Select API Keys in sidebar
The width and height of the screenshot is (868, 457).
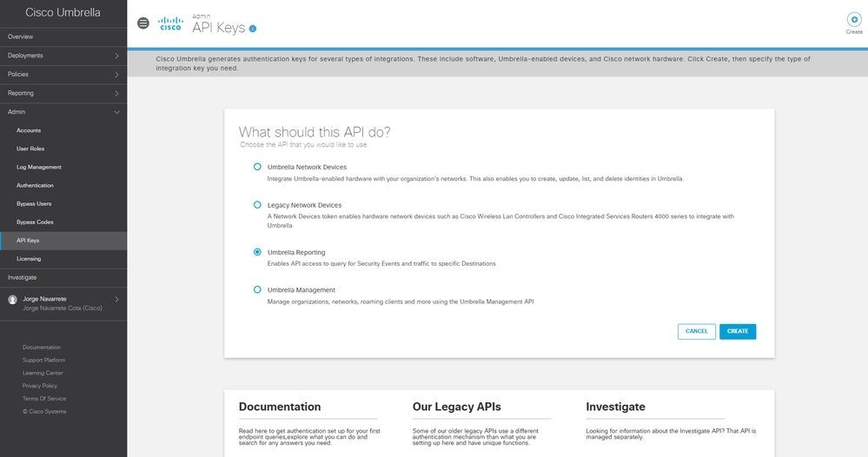point(63,241)
